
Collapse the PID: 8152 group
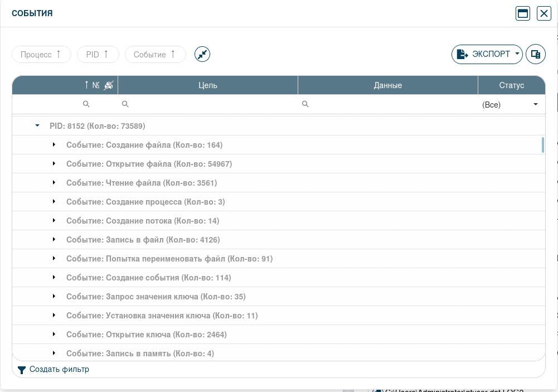coord(37,126)
